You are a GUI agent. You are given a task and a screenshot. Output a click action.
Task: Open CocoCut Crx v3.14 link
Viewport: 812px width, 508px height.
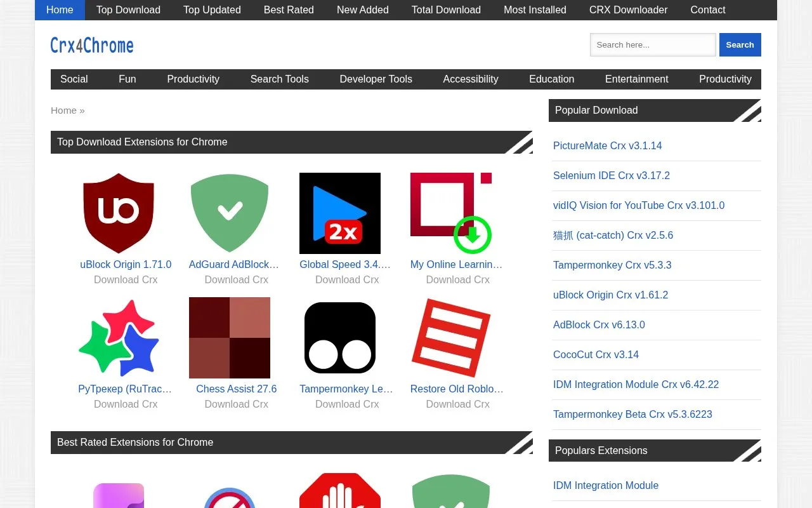pyautogui.click(x=596, y=355)
